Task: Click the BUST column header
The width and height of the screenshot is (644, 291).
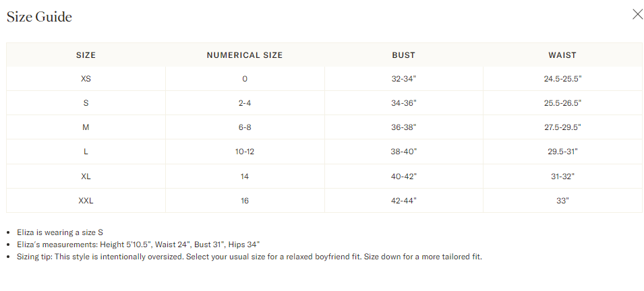Action: pyautogui.click(x=403, y=55)
